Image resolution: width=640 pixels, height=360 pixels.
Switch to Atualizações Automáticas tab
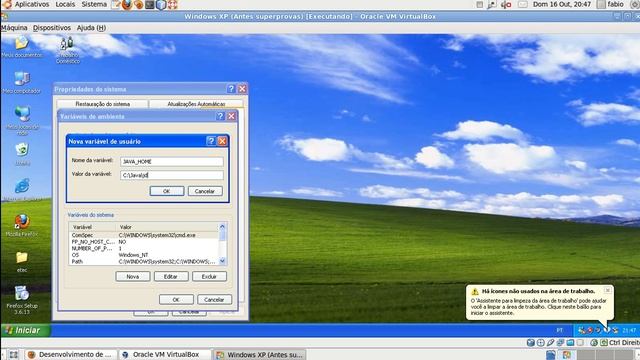[196, 104]
